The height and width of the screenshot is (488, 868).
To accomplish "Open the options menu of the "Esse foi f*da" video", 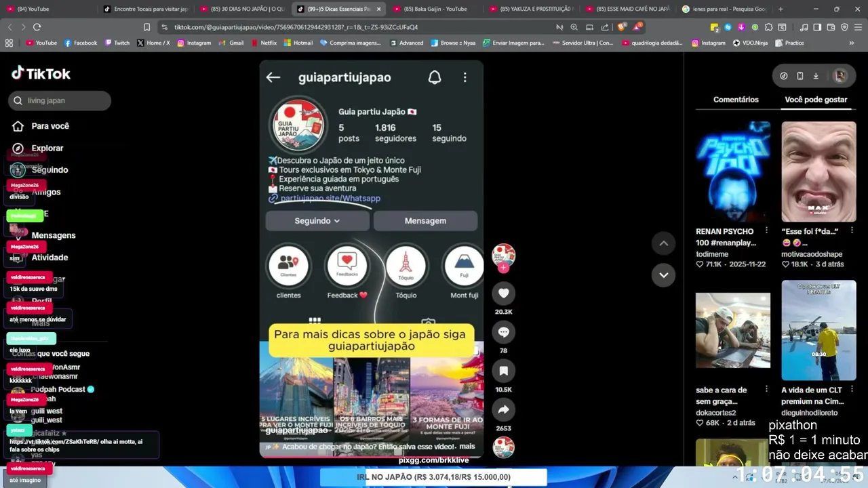I will click(852, 231).
